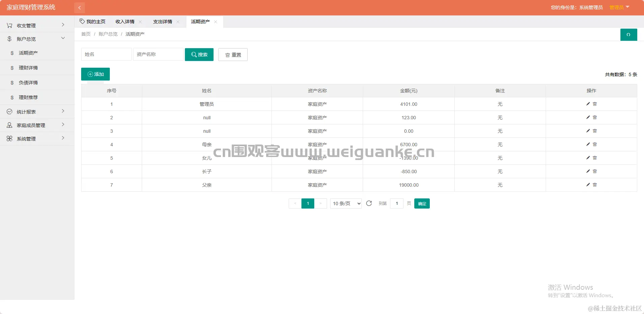Edit the 父亲 row with pencil icon
Image resolution: width=644 pixels, height=314 pixels.
(588, 185)
